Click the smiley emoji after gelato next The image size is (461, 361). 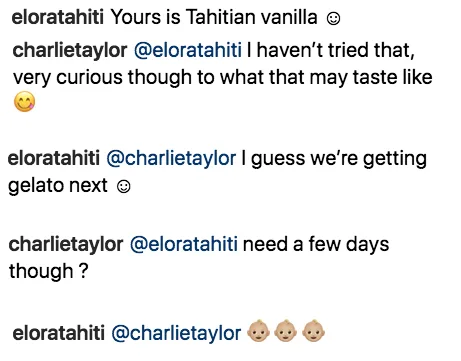(x=124, y=186)
